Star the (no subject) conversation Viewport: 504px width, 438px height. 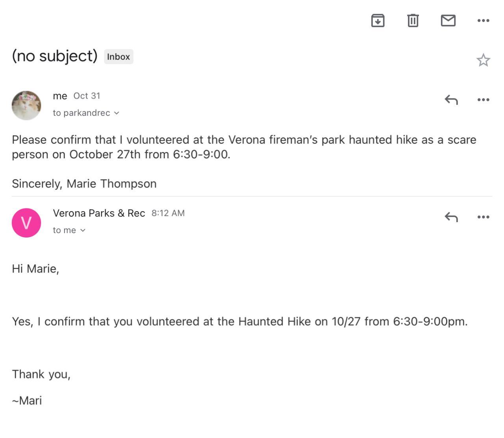[x=483, y=60]
